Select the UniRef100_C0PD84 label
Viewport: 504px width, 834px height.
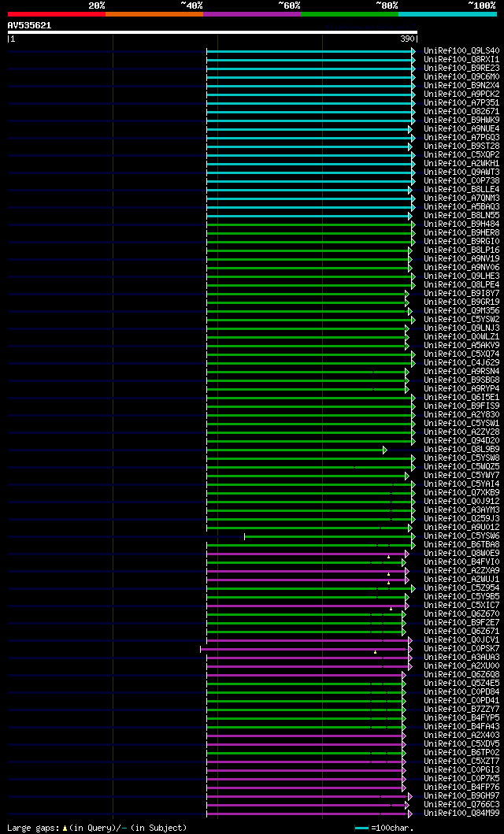[462, 692]
